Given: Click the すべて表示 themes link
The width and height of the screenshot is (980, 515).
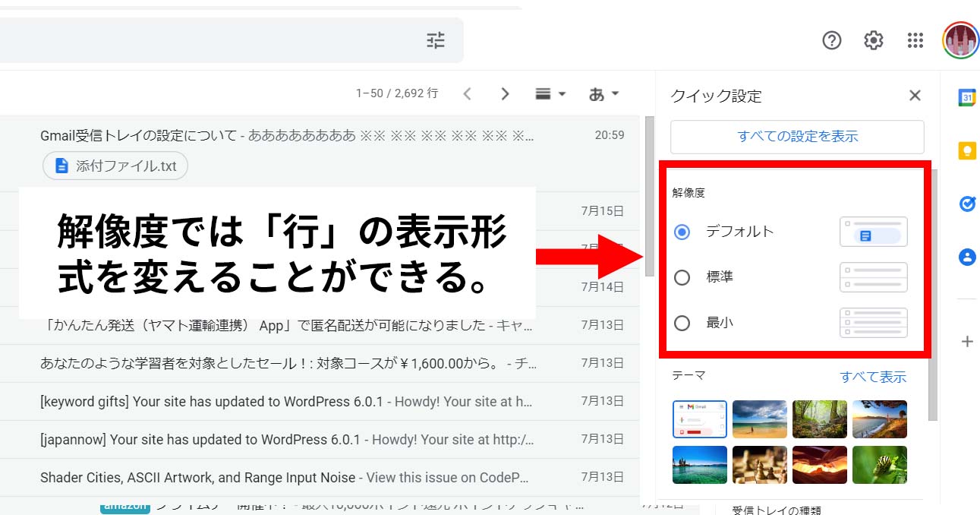Looking at the screenshot, I should tap(872, 377).
